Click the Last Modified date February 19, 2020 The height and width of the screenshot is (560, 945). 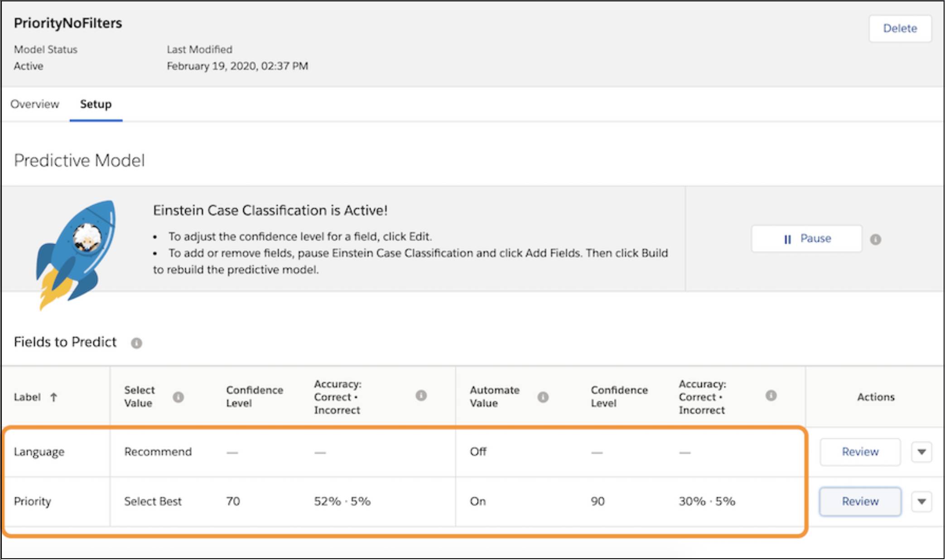237,66
